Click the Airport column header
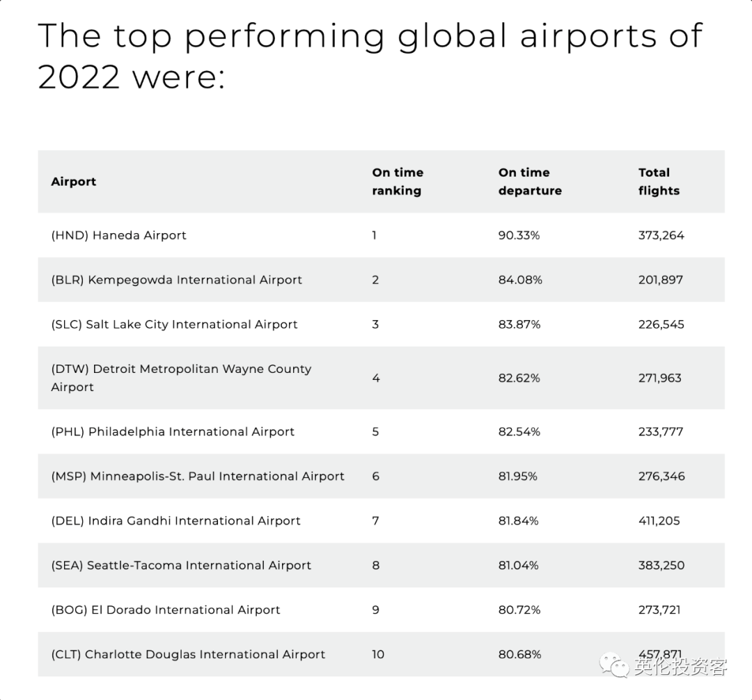Viewport: 752px width, 700px height. coord(73,182)
